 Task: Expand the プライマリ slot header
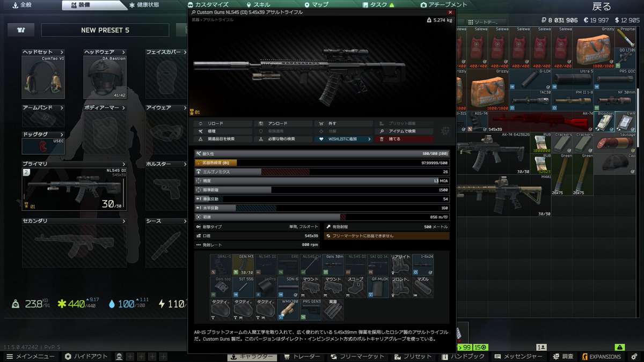pyautogui.click(x=74, y=164)
